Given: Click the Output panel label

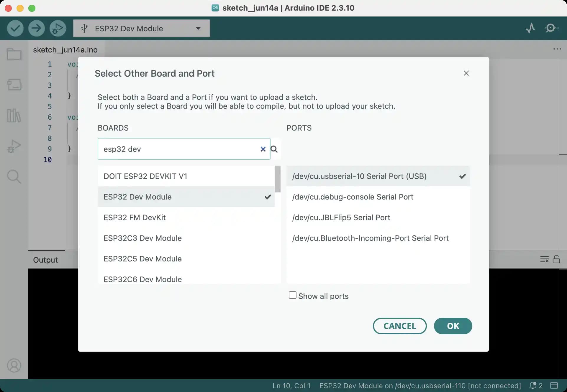Looking at the screenshot, I should (45, 260).
